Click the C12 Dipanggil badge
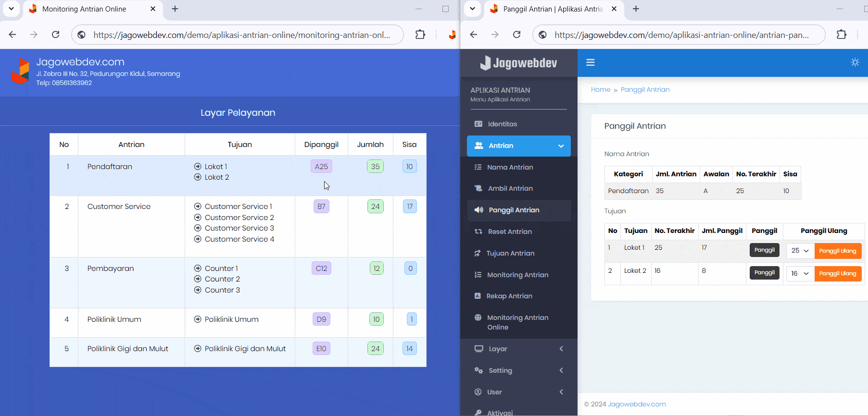The width and height of the screenshot is (868, 416). 321,269
